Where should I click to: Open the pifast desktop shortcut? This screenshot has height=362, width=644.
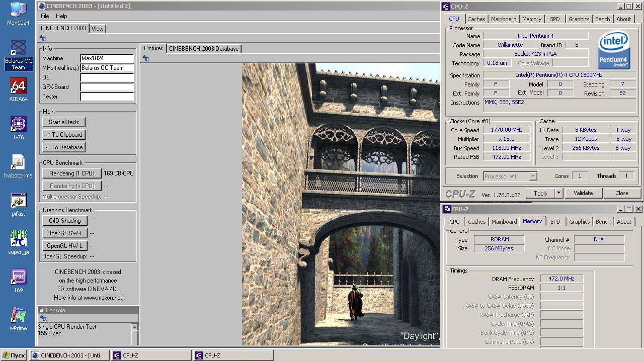tap(18, 205)
